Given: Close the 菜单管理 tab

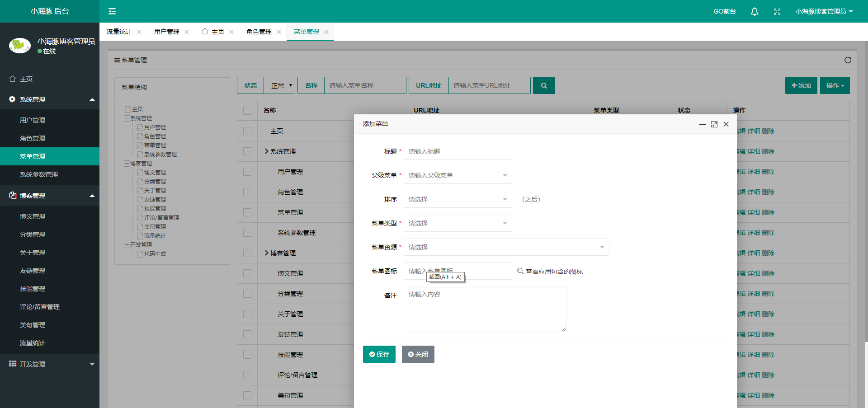Looking at the screenshot, I should (326, 32).
